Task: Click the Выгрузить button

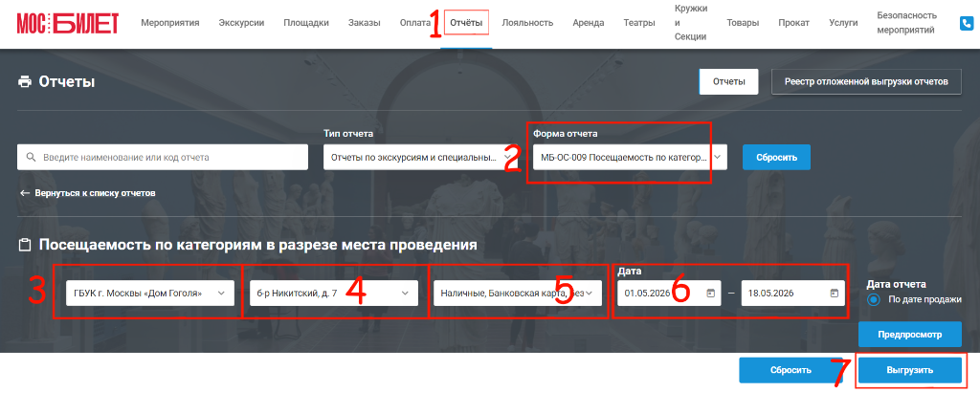Action: 909,370
